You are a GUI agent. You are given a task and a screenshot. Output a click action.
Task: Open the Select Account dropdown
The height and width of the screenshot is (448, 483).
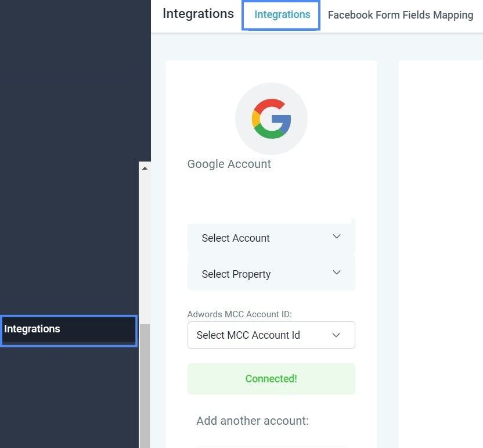(x=271, y=238)
